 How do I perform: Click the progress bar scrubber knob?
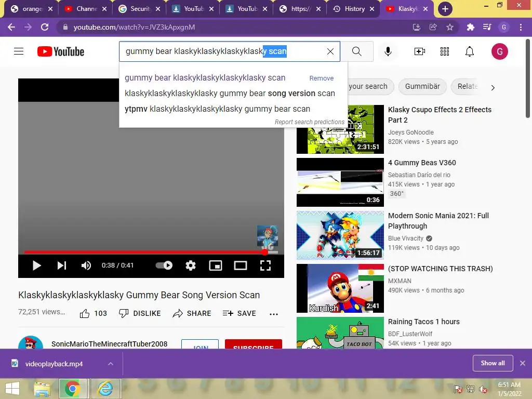264,252
